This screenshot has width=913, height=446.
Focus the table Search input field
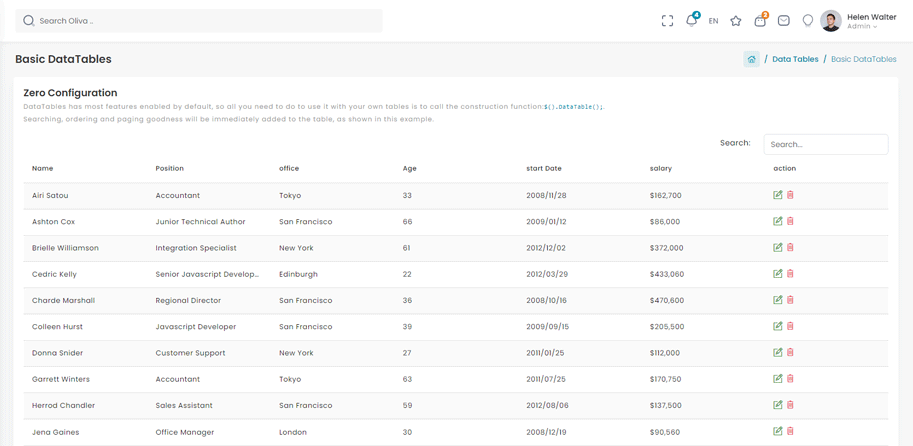(x=825, y=144)
